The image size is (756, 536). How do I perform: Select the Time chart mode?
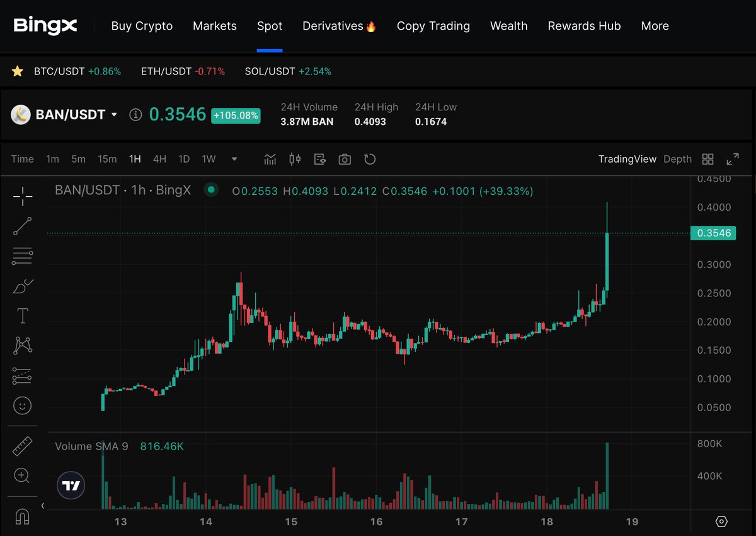click(22, 159)
